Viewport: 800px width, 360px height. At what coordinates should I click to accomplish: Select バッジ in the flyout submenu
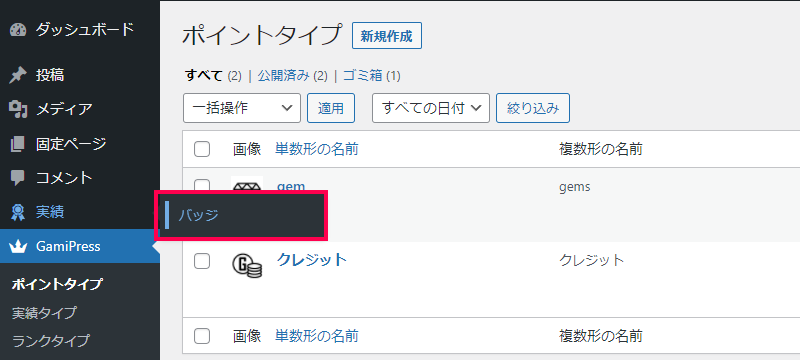[x=198, y=215]
